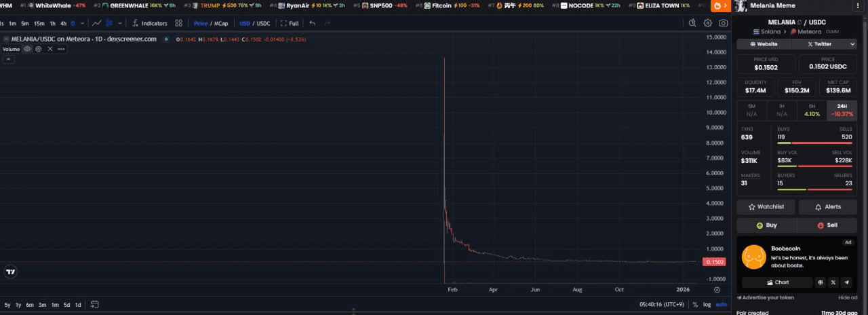
Task: Click the Watchlist button
Action: pyautogui.click(x=766, y=207)
